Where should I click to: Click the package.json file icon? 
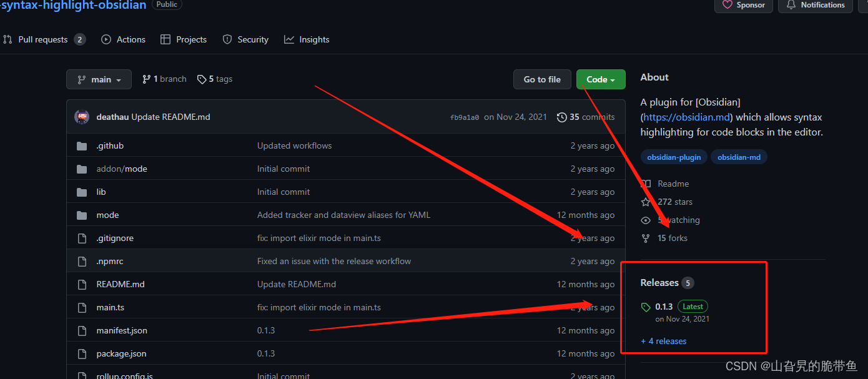point(81,353)
